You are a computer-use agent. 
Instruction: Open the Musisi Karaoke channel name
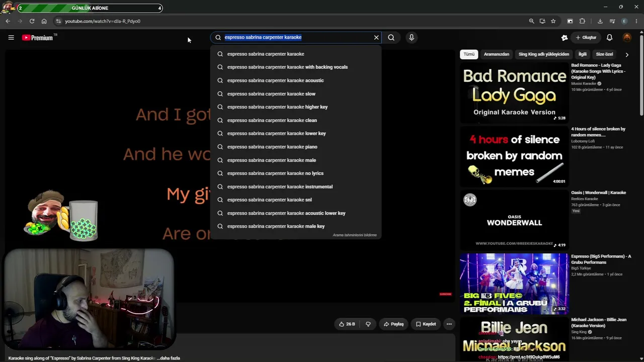pos(584,83)
